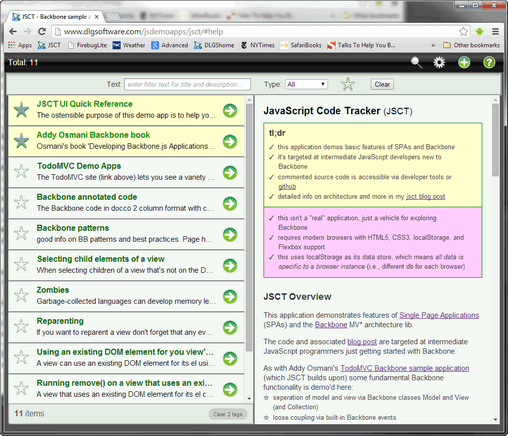Open SafariBooks bookmark
Screen dimensions: 508x436
(x=301, y=45)
